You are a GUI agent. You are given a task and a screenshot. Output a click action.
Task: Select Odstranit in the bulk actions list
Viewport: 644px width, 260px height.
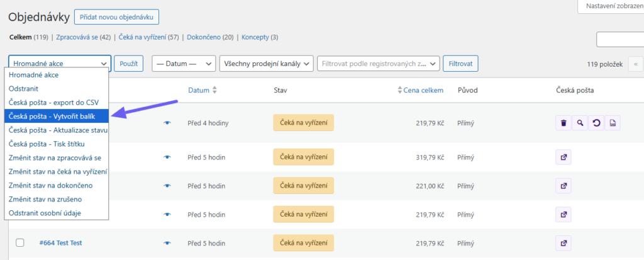click(x=57, y=88)
